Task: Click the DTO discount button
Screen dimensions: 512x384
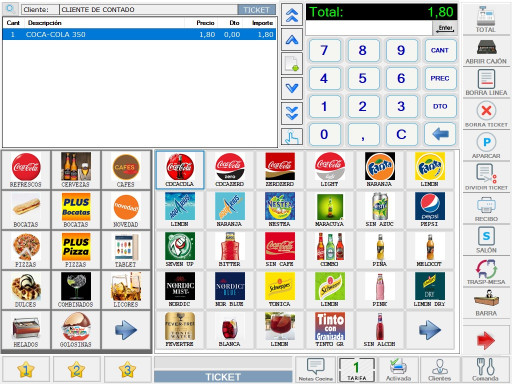Action: click(x=440, y=106)
